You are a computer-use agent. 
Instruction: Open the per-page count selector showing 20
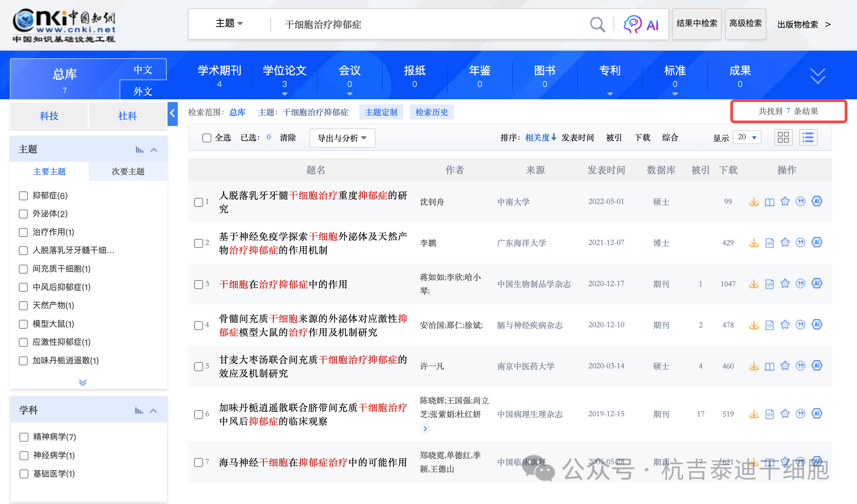pyautogui.click(x=747, y=137)
